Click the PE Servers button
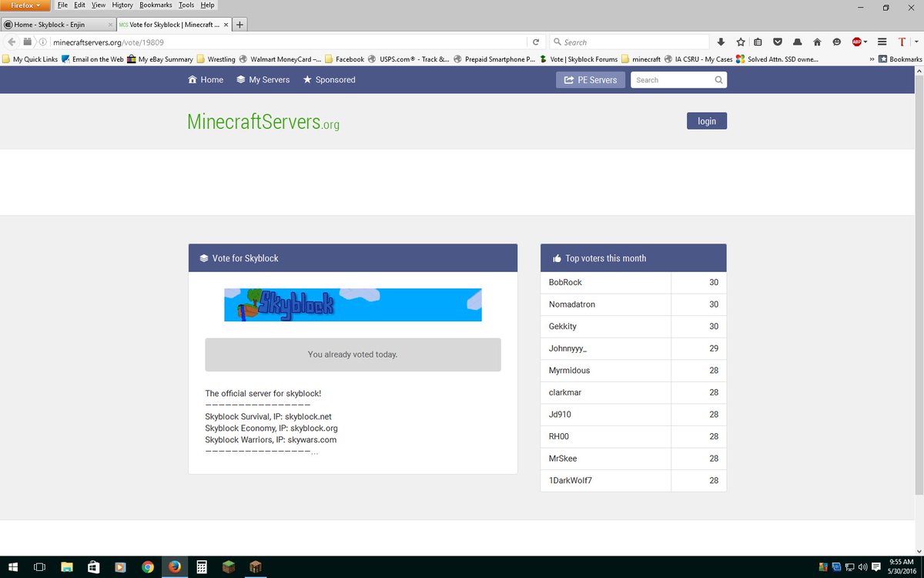 coord(591,79)
